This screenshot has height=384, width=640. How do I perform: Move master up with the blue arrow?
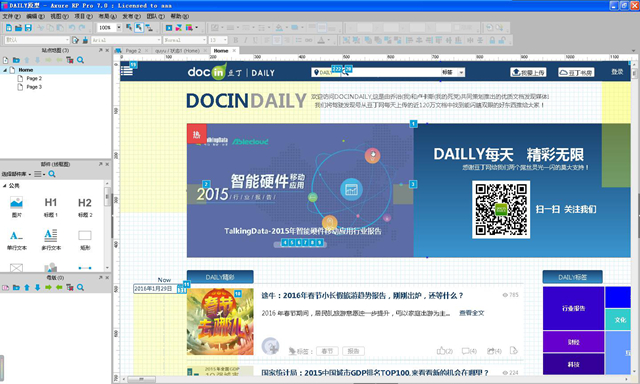pyautogui.click(x=27, y=287)
